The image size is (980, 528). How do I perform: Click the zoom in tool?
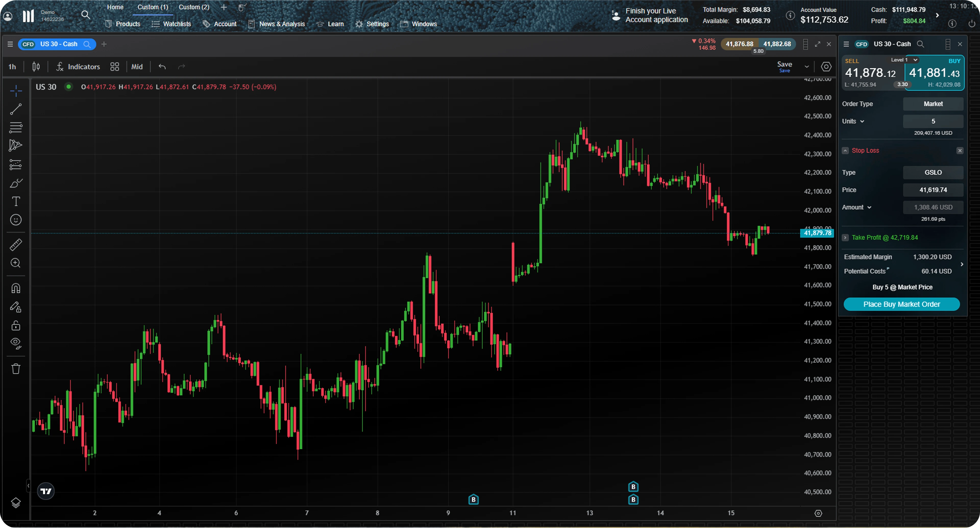coord(16,263)
